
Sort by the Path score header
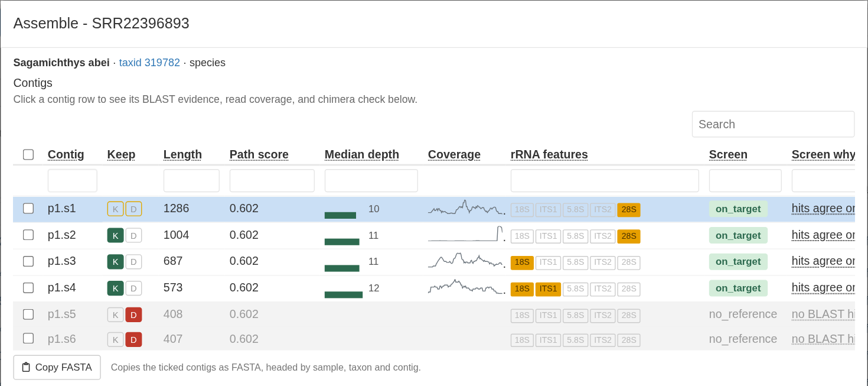259,155
